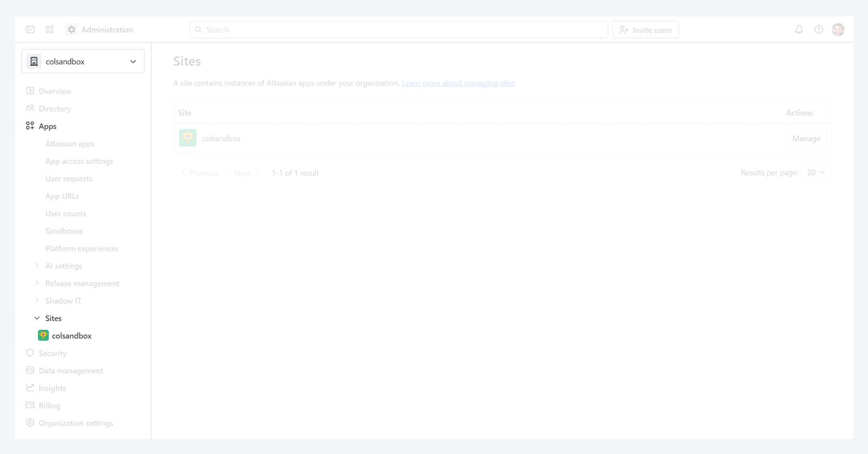
Task: Click the Directory people icon
Action: [30, 108]
